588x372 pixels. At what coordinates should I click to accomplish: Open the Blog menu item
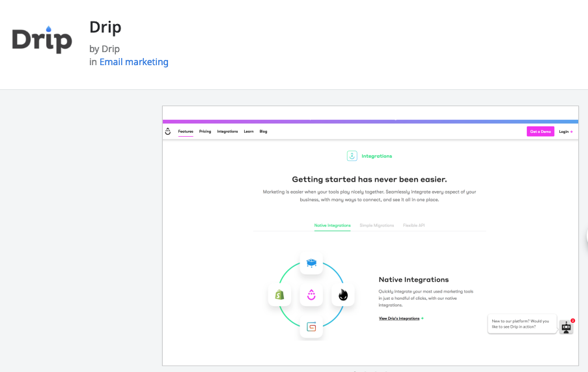263,132
